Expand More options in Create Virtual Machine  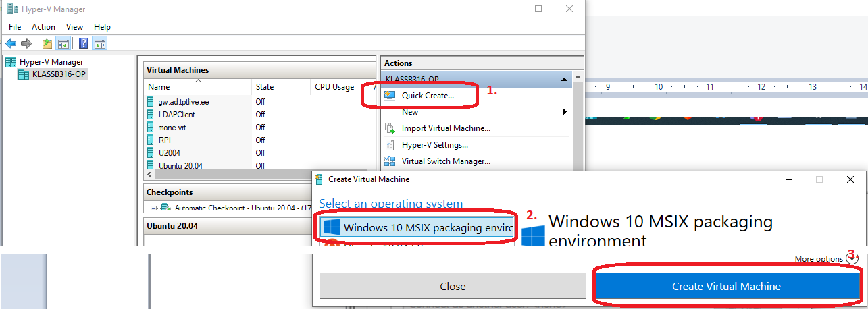point(825,259)
